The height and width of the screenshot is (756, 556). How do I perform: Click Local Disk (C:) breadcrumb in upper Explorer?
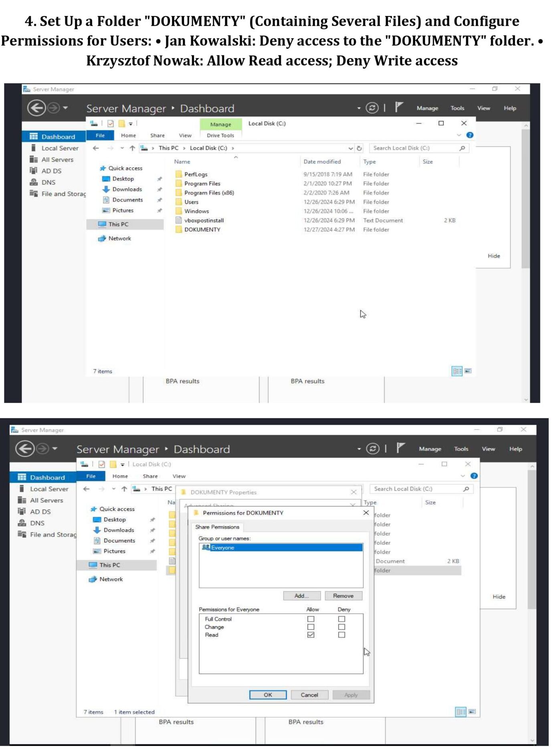pyautogui.click(x=208, y=148)
